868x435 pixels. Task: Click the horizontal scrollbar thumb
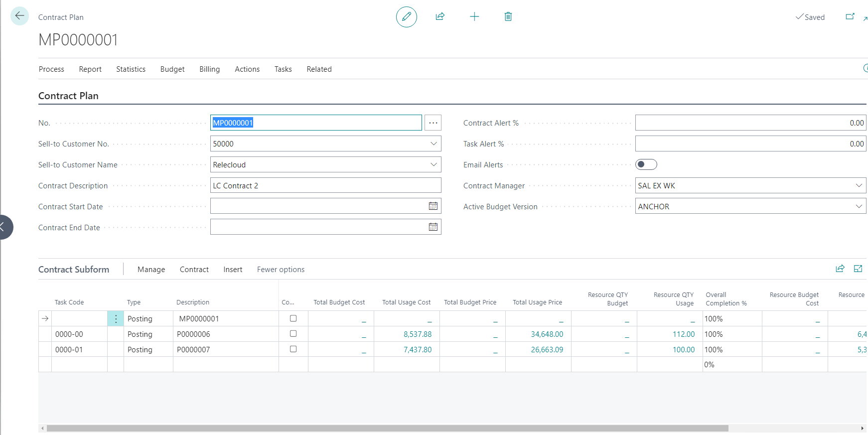pyautogui.click(x=388, y=428)
